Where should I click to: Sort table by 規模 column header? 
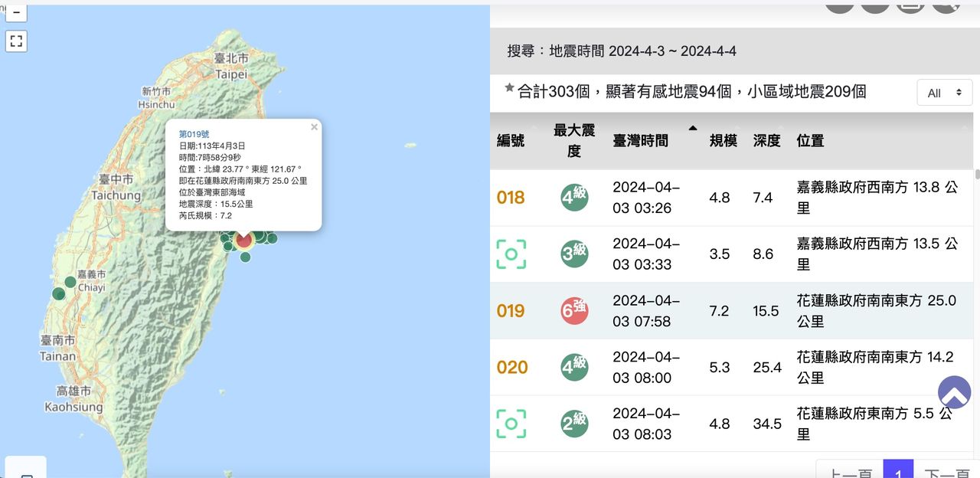[x=723, y=140]
